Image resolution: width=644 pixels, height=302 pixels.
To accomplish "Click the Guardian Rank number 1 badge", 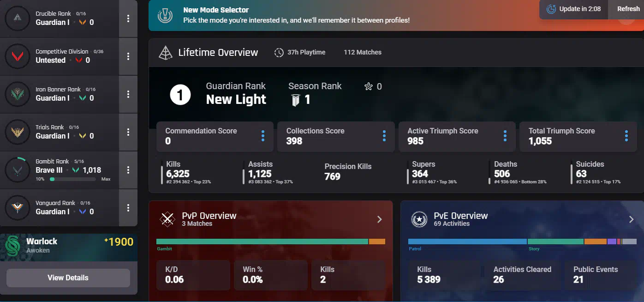I will (x=180, y=95).
